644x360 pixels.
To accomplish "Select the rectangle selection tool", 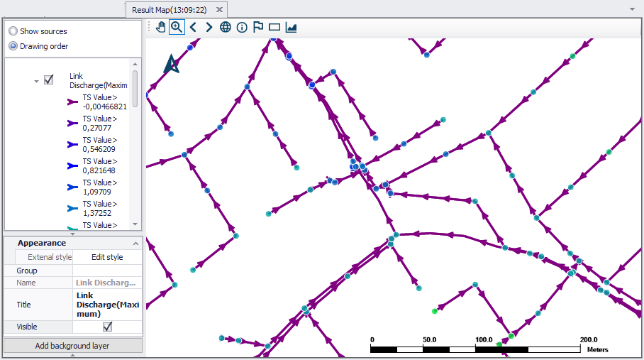I will (x=274, y=27).
